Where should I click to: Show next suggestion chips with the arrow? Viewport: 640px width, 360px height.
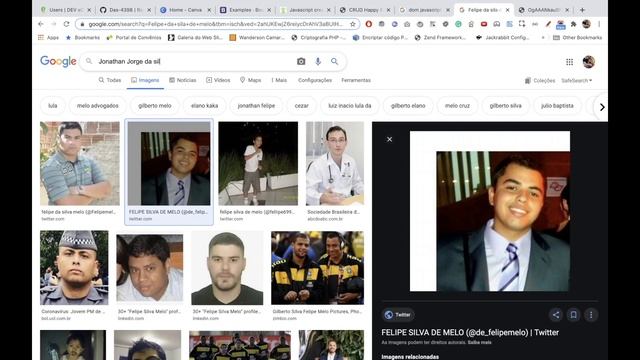point(602,107)
